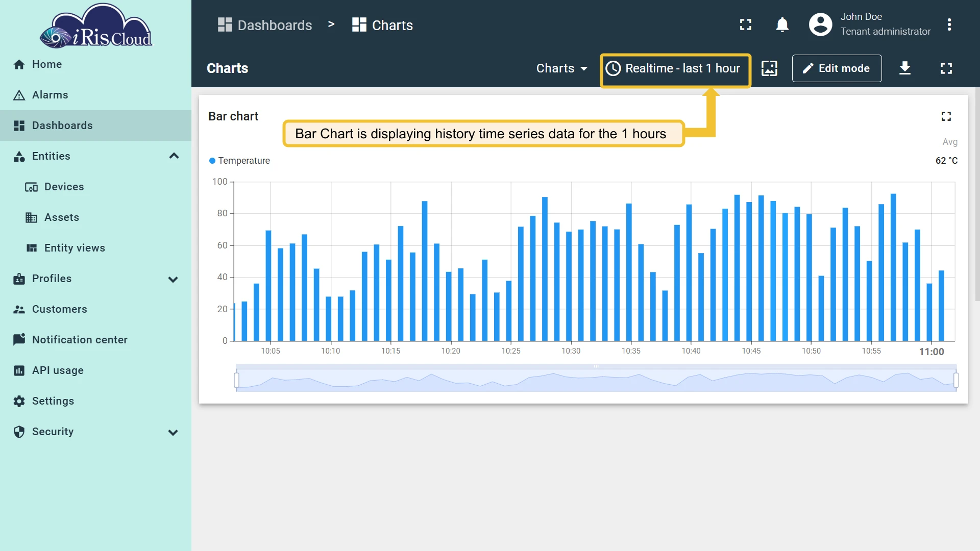The height and width of the screenshot is (551, 980).
Task: Toggle fullscreen icon in top header
Action: click(x=746, y=24)
